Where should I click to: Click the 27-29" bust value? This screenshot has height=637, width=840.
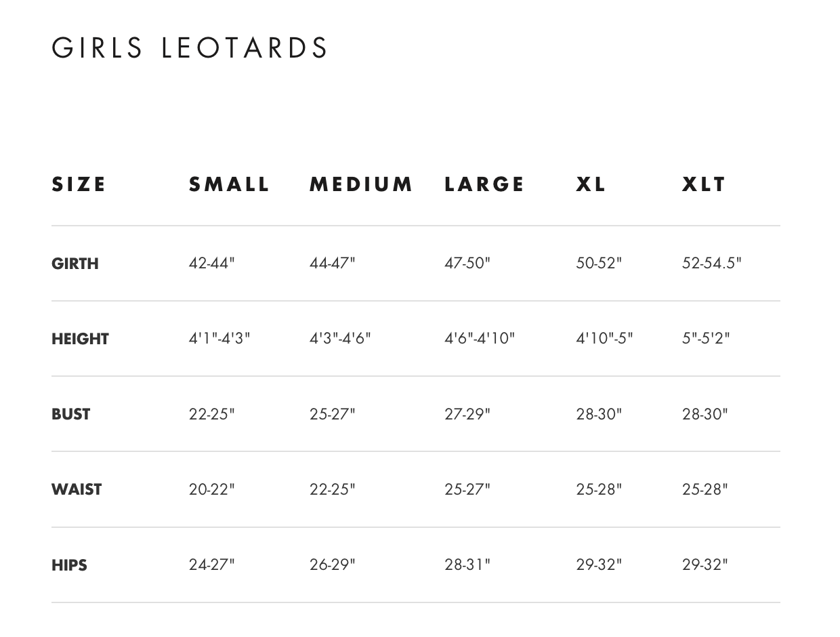[467, 413]
